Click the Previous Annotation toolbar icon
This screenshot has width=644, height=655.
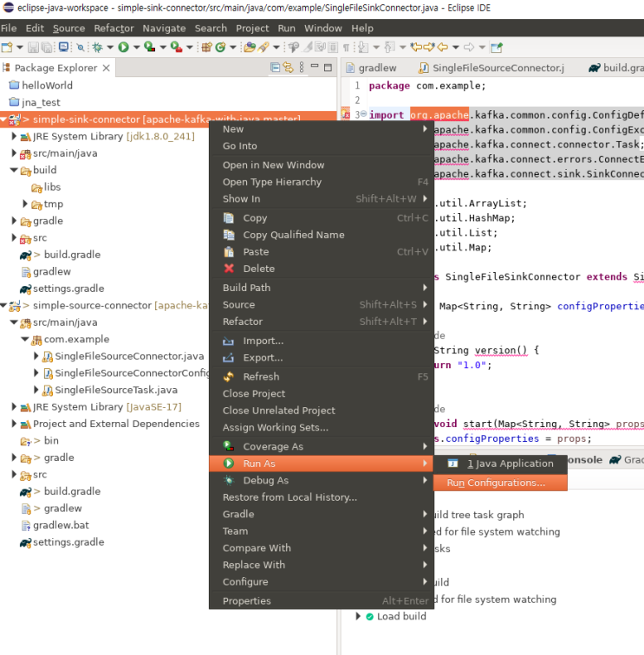tap(389, 47)
